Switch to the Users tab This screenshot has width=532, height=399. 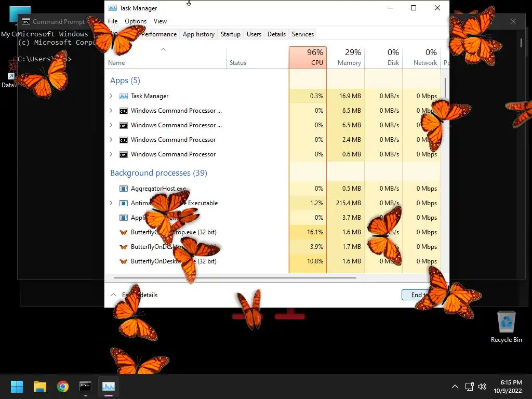pyautogui.click(x=254, y=34)
